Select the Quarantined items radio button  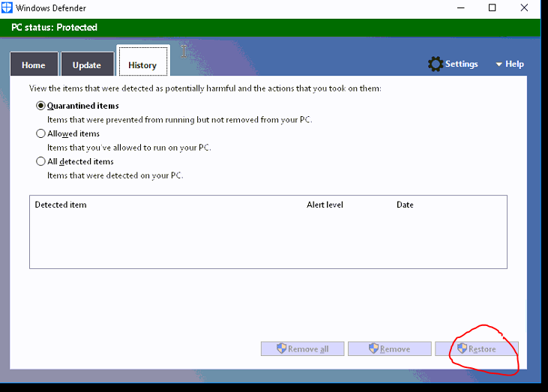(41, 106)
